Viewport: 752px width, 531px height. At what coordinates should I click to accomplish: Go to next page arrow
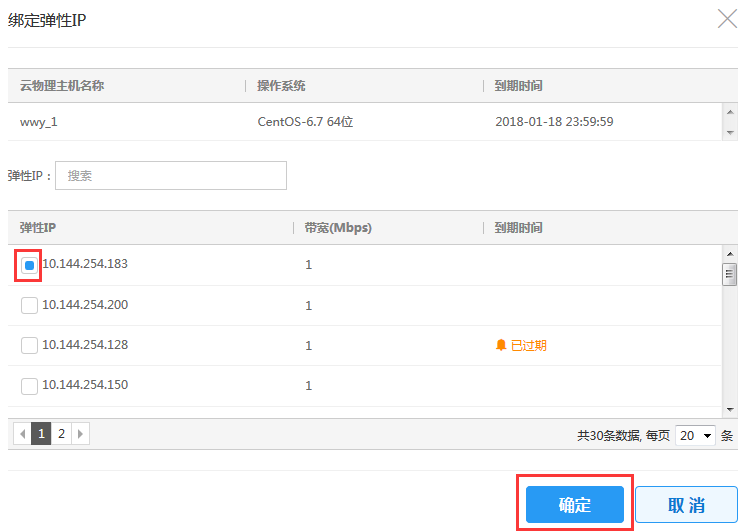point(81,434)
